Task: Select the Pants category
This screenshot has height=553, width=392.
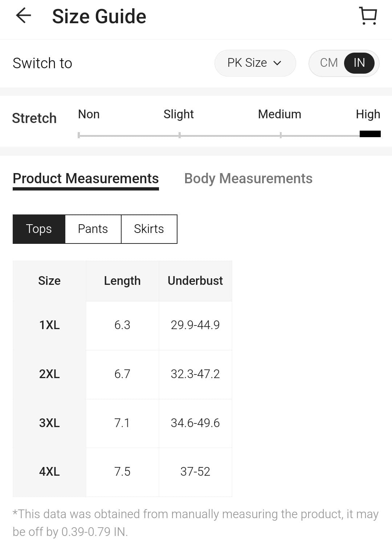Action: pos(93,229)
